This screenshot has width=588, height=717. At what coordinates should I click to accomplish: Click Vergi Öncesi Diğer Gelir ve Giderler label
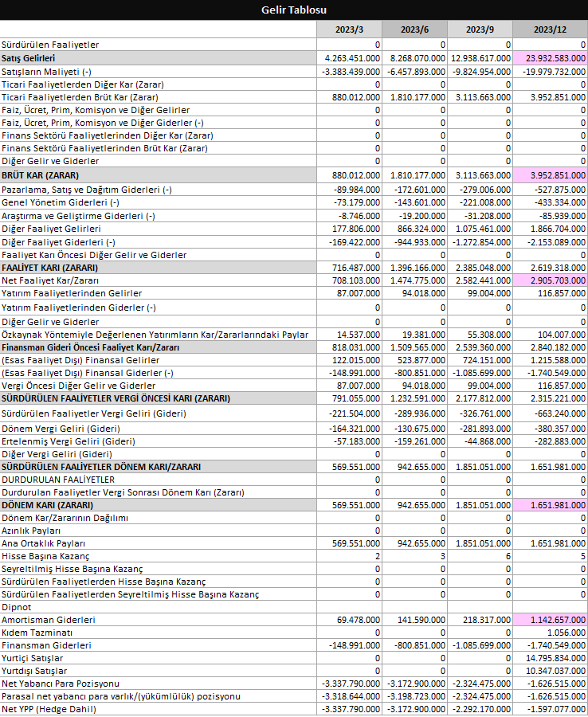pos(79,386)
